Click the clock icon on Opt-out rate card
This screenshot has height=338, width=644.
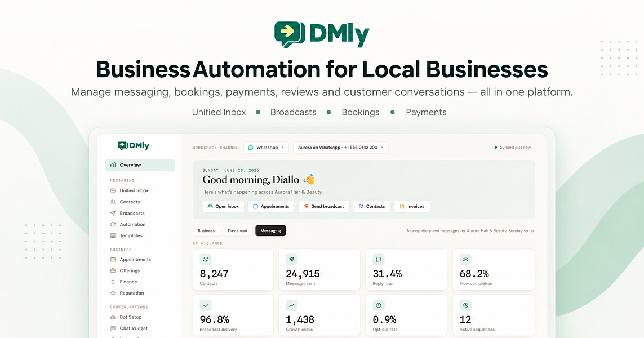(x=379, y=305)
